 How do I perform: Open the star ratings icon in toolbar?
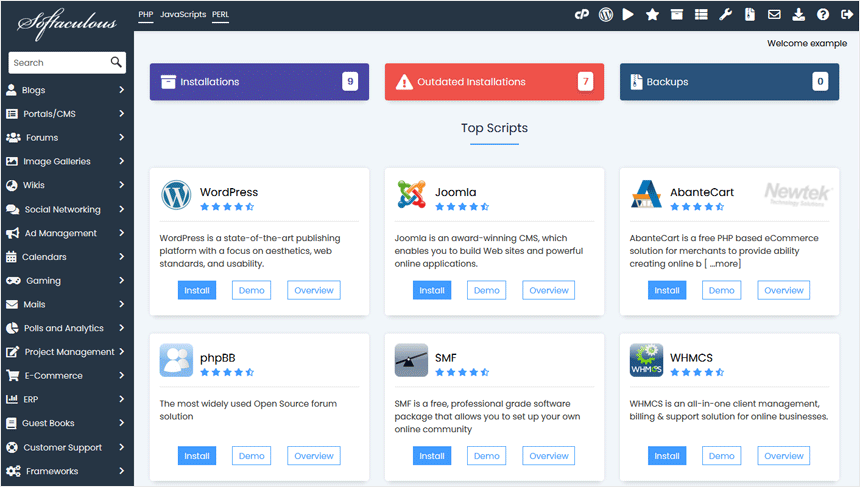[x=652, y=14]
